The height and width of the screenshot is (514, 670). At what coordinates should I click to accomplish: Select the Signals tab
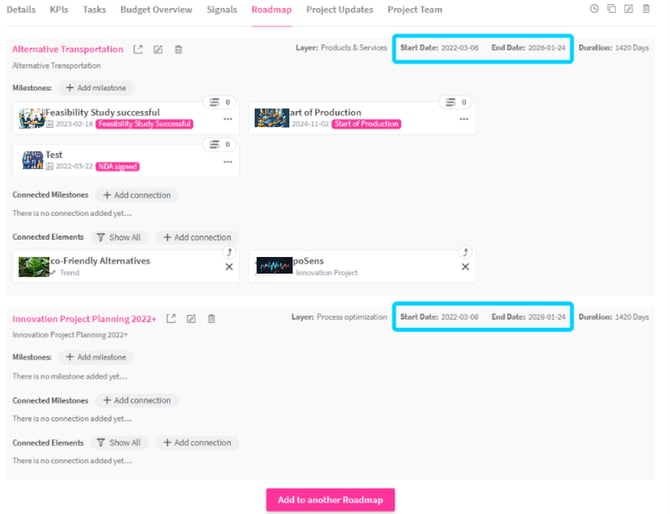[222, 9]
